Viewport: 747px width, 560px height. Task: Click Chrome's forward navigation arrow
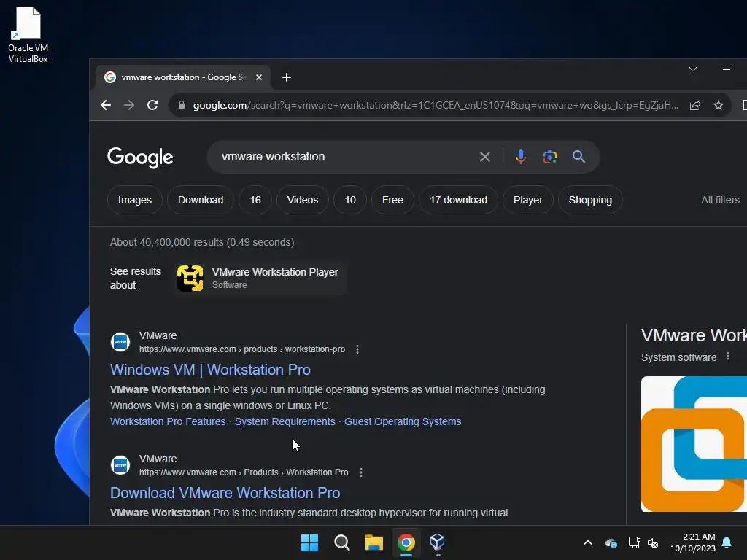(x=129, y=105)
